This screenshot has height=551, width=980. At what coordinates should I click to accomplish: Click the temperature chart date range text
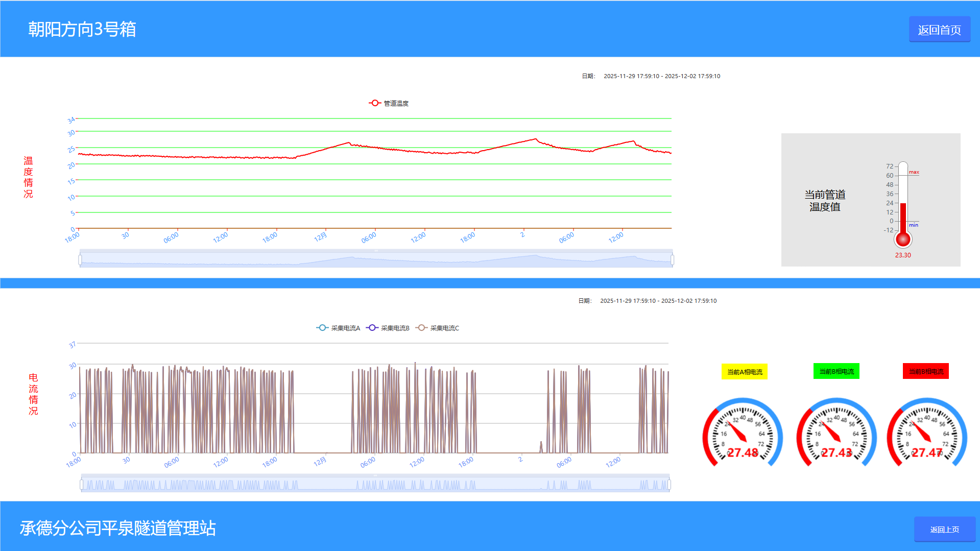(661, 76)
